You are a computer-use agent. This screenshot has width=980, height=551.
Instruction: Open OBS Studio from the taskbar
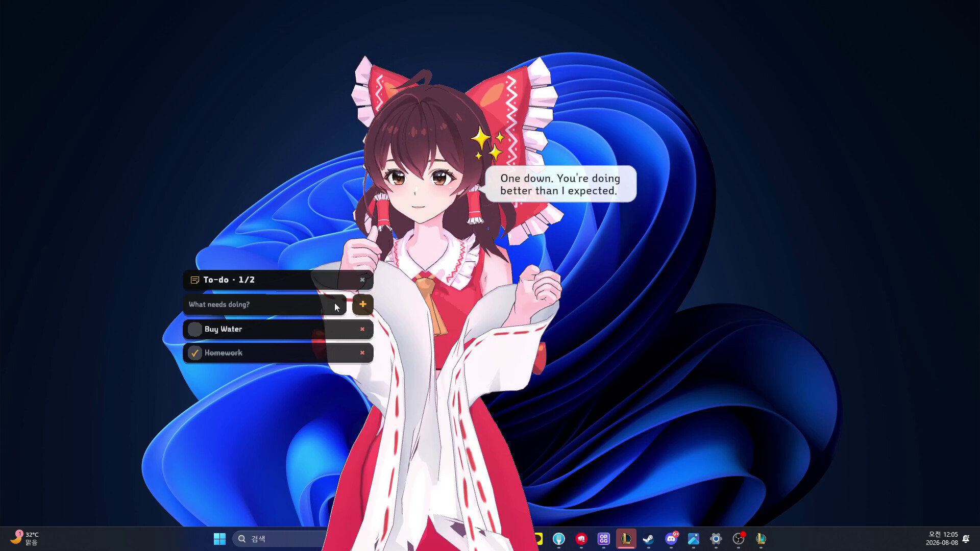click(739, 539)
